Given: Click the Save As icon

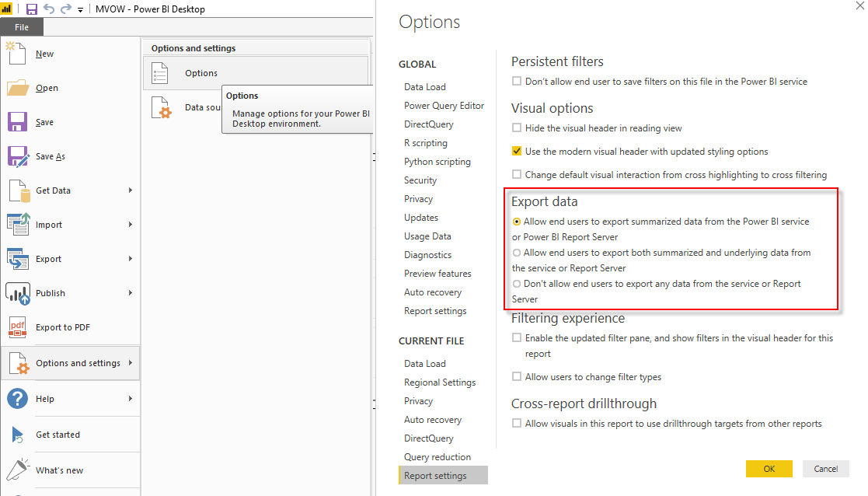Looking at the screenshot, I should coord(19,157).
